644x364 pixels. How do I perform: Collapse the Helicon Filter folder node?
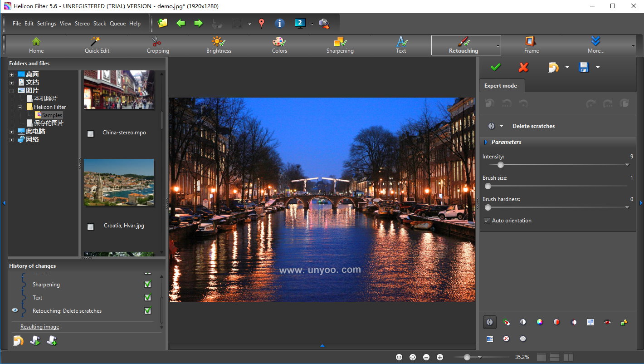[x=20, y=107]
